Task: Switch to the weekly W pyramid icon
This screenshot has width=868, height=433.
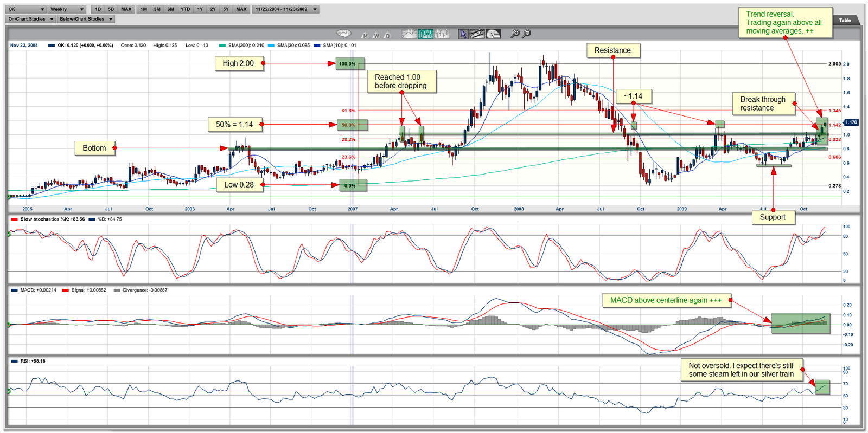Action: coord(376,35)
